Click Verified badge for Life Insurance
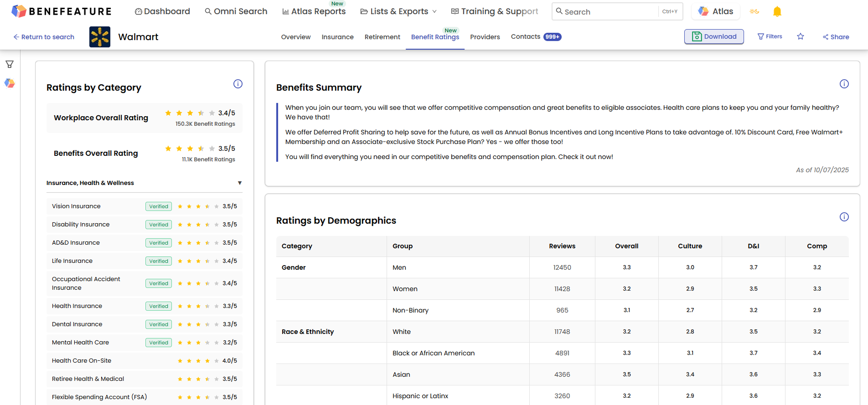Viewport: 868px width, 405px height. pyautogui.click(x=159, y=261)
